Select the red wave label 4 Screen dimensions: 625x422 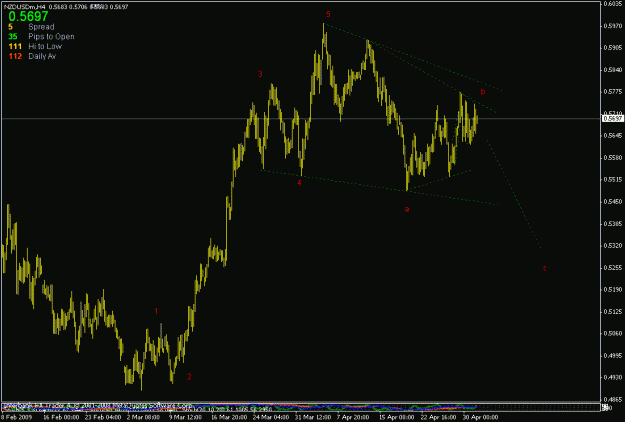[299, 183]
